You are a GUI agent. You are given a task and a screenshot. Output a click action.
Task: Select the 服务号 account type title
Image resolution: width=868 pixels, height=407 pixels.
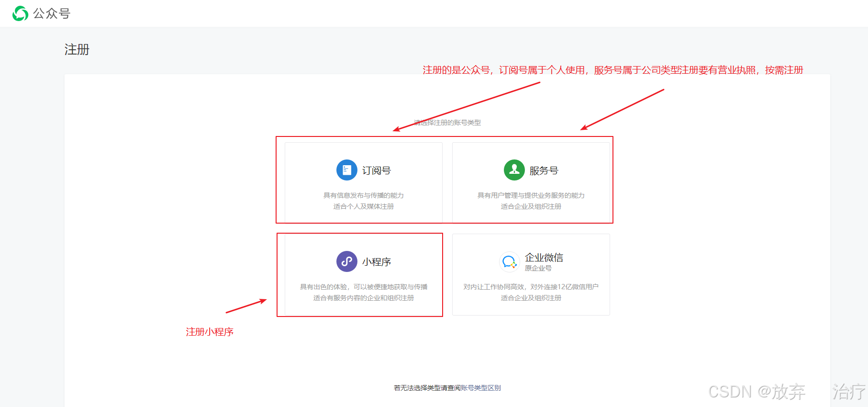point(544,170)
